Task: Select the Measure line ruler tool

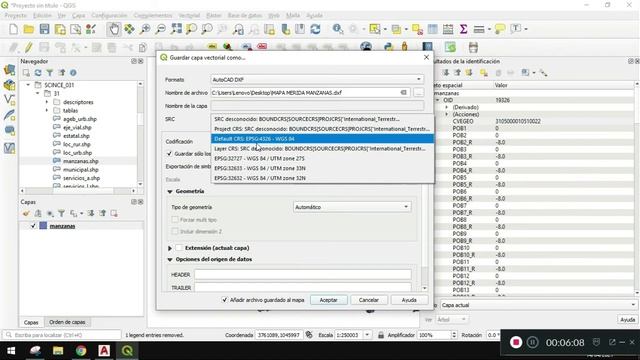Action: coord(479,29)
